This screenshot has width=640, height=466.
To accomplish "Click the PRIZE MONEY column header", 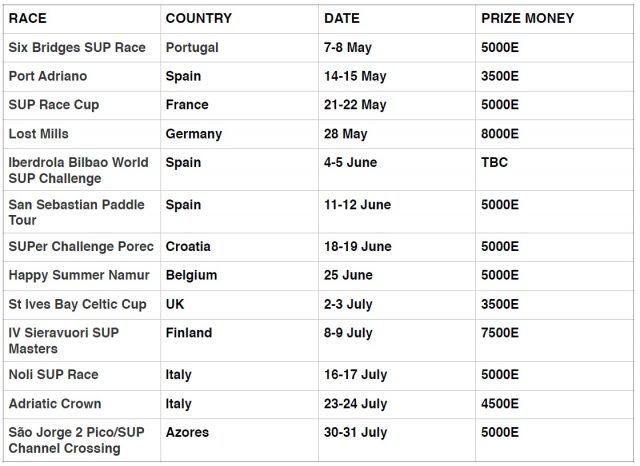I will 526,18.
